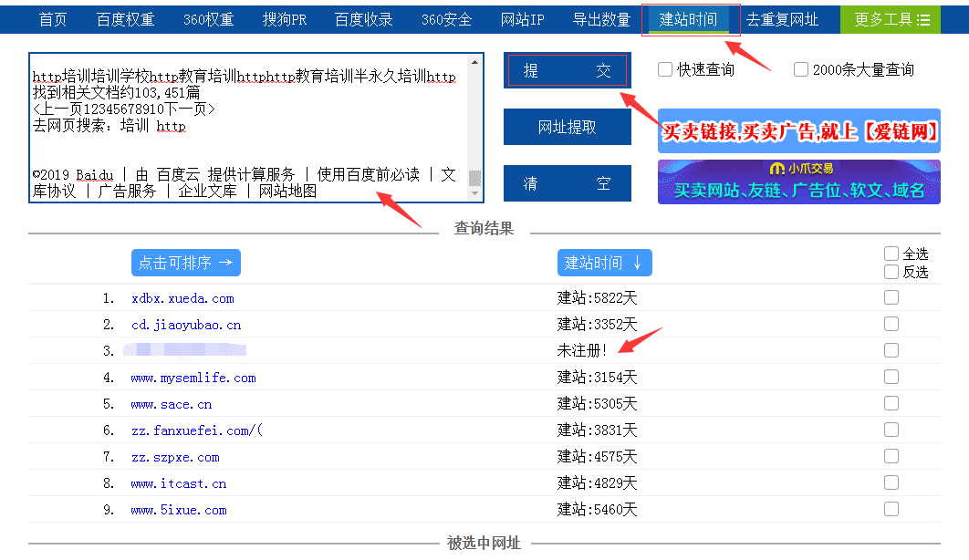Clear input with 清空 button
Viewport: 969px width, 560px height.
pos(568,183)
